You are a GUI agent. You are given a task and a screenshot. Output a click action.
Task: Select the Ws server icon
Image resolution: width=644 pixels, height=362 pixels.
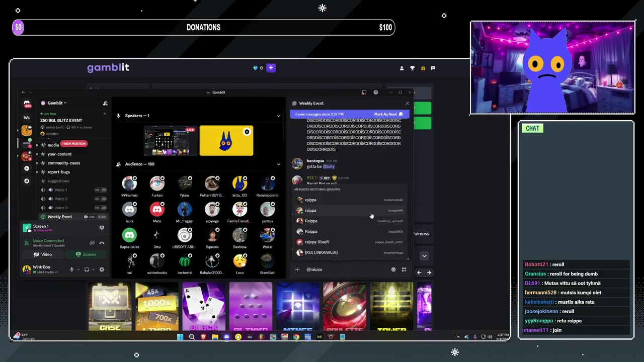tap(27, 118)
